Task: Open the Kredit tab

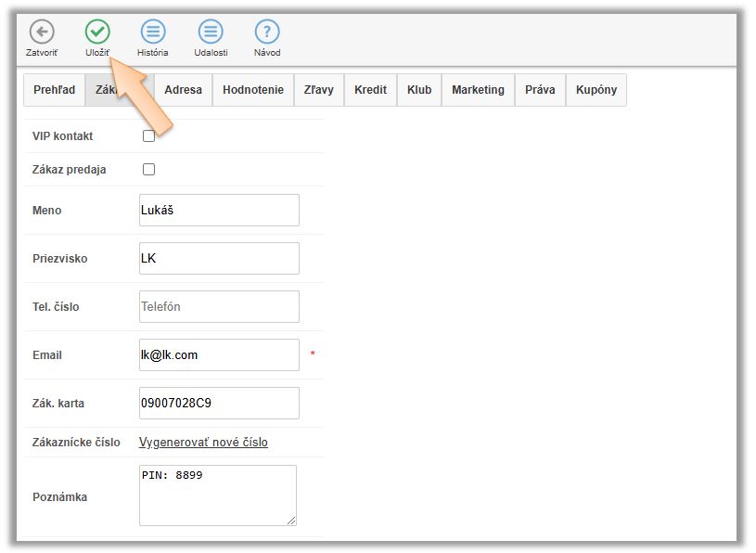Action: 370,90
